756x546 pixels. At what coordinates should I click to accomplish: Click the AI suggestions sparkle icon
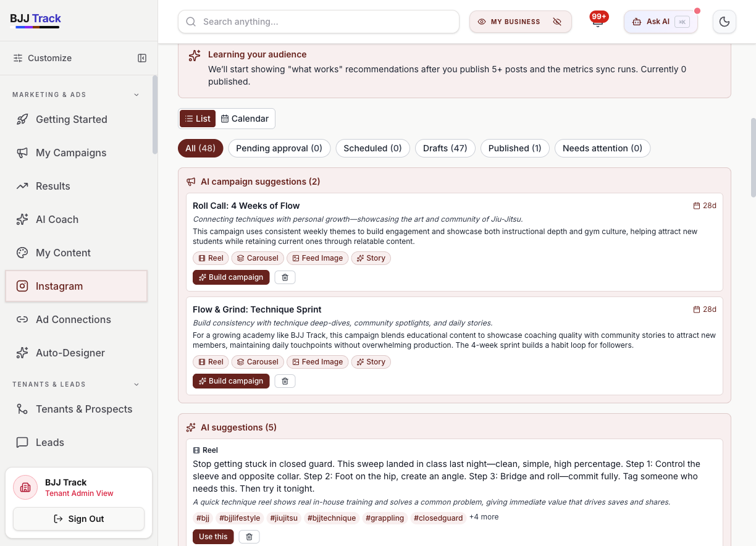(x=191, y=427)
